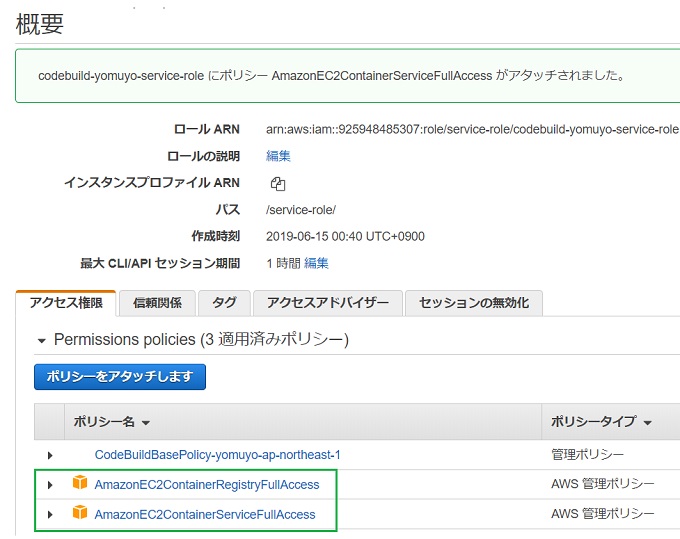Click the creation time 2019-06-15 00:40 value

[x=345, y=236]
